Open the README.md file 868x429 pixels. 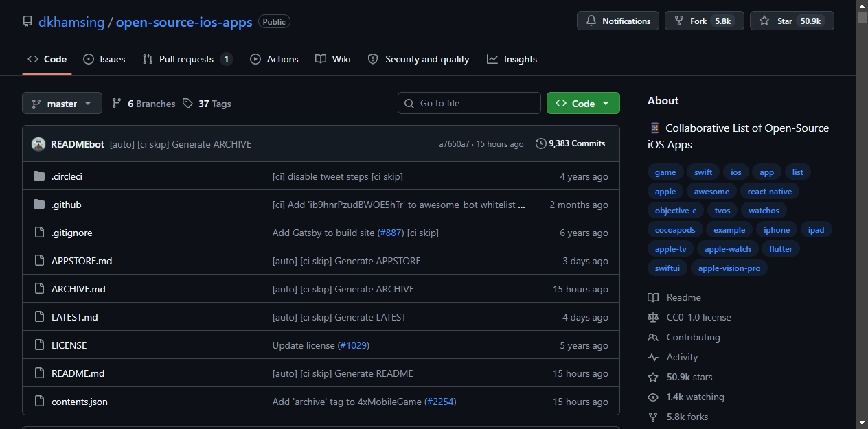tap(78, 373)
